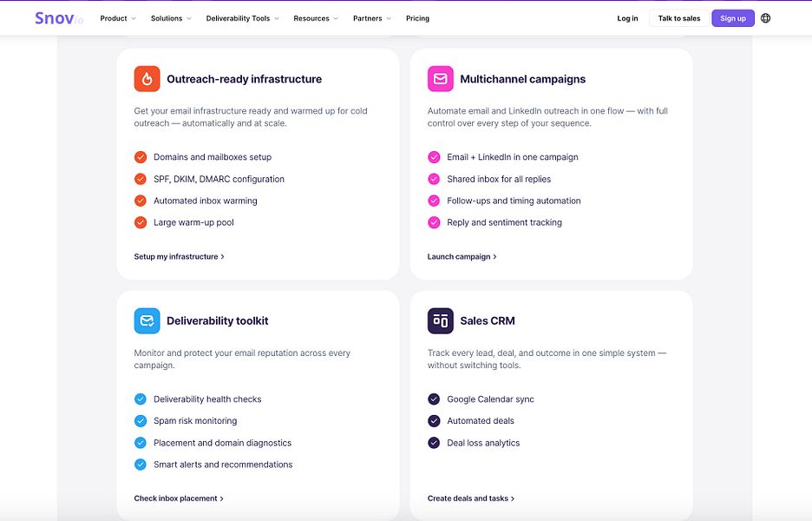This screenshot has height=521, width=812.
Task: Click check icon beside Automated deals
Action: click(x=434, y=421)
